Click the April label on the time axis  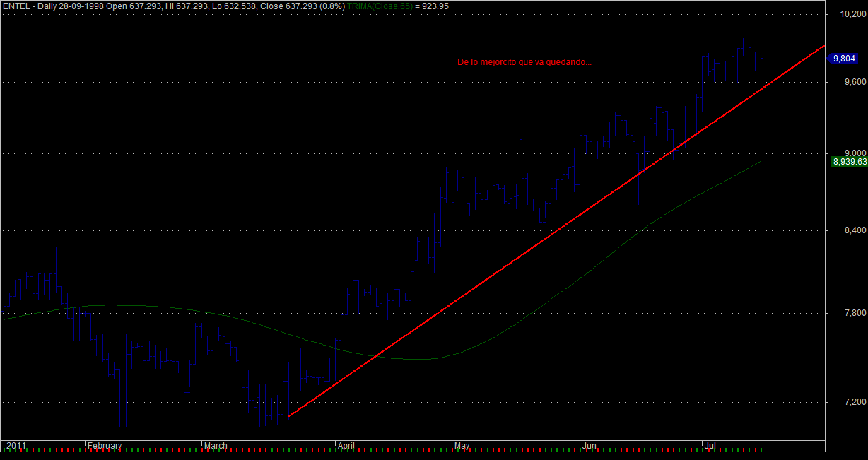click(346, 446)
